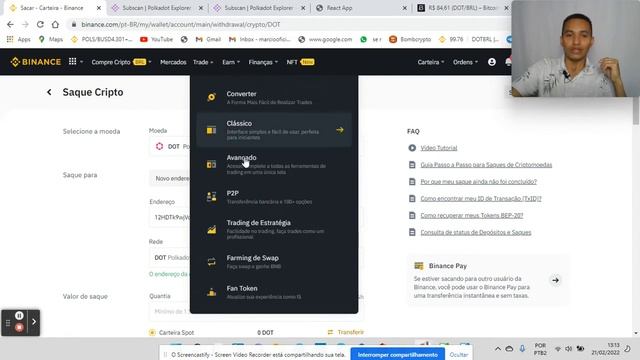Open Como encontrar meu ID de Transação link
This screenshot has height=360, width=640.
481,198
